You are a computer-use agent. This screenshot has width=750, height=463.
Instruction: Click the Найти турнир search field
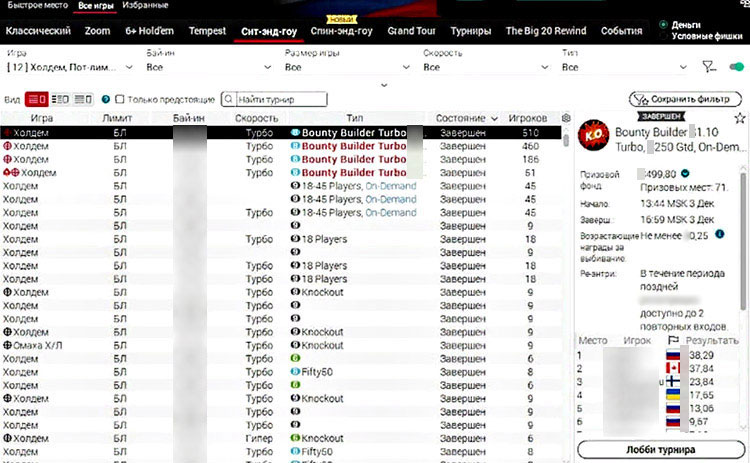[x=275, y=99]
